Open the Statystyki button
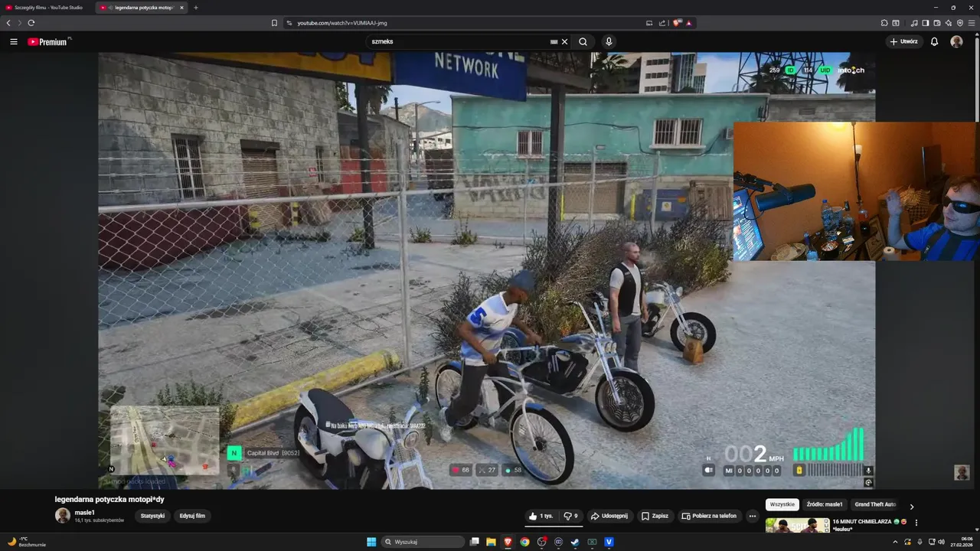The width and height of the screenshot is (980, 551). click(x=152, y=516)
